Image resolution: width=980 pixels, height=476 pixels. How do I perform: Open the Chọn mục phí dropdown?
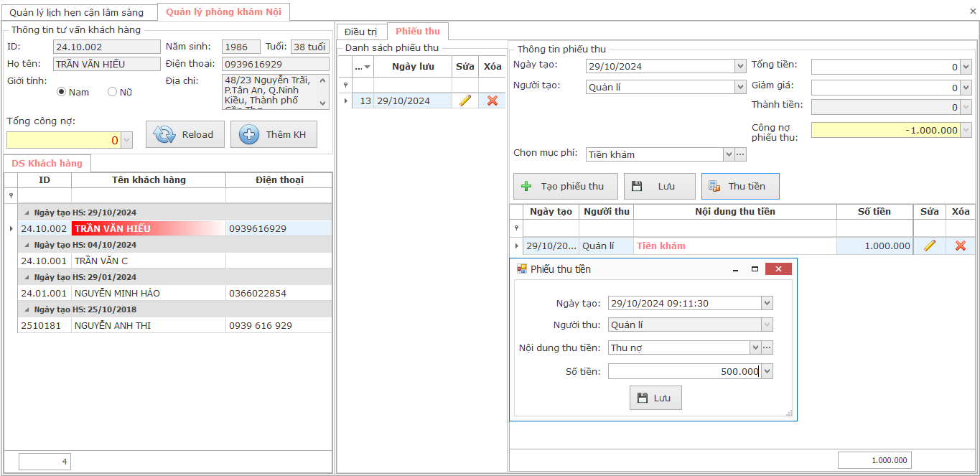click(729, 154)
